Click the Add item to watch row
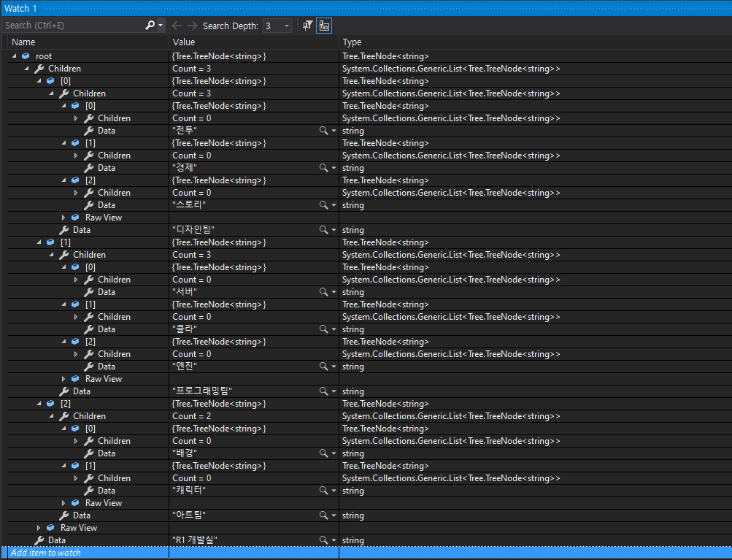Viewport: 732px width, 560px height. [46, 553]
